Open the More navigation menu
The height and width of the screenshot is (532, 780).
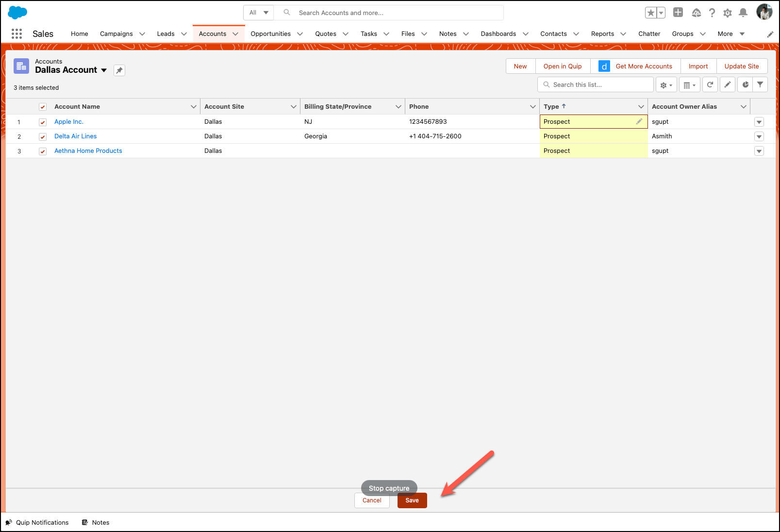coord(731,34)
